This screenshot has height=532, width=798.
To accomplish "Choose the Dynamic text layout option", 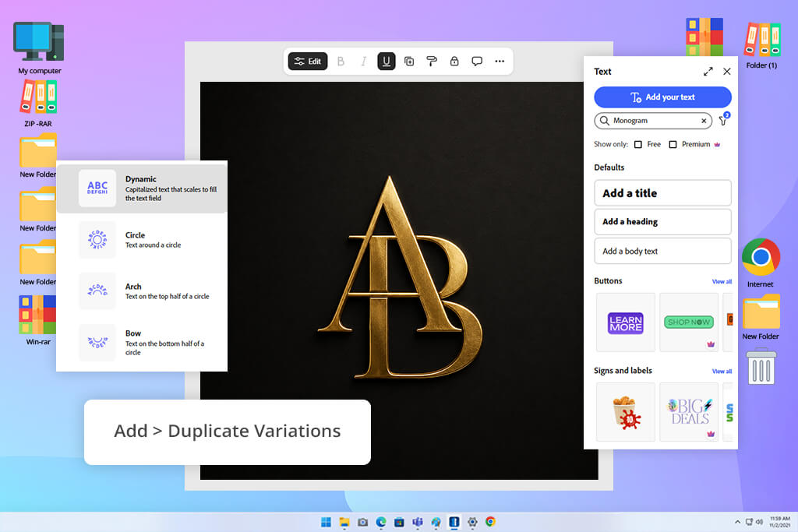I will click(142, 188).
